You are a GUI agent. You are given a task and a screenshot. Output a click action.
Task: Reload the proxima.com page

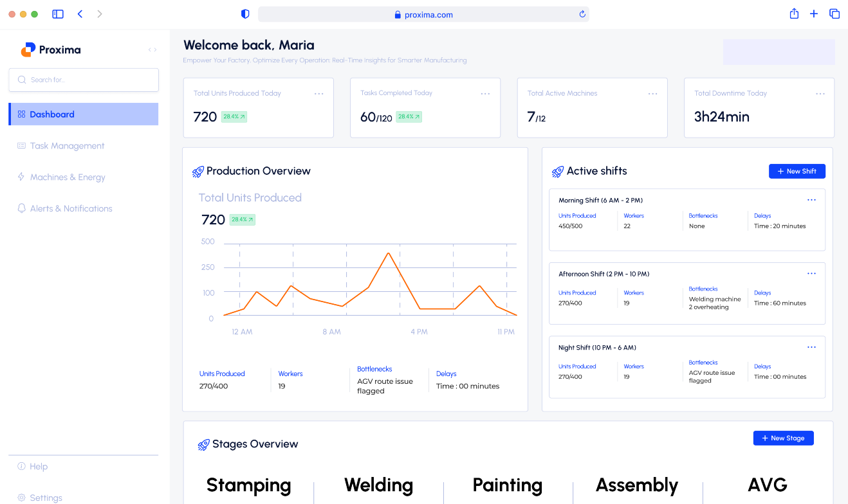point(582,14)
